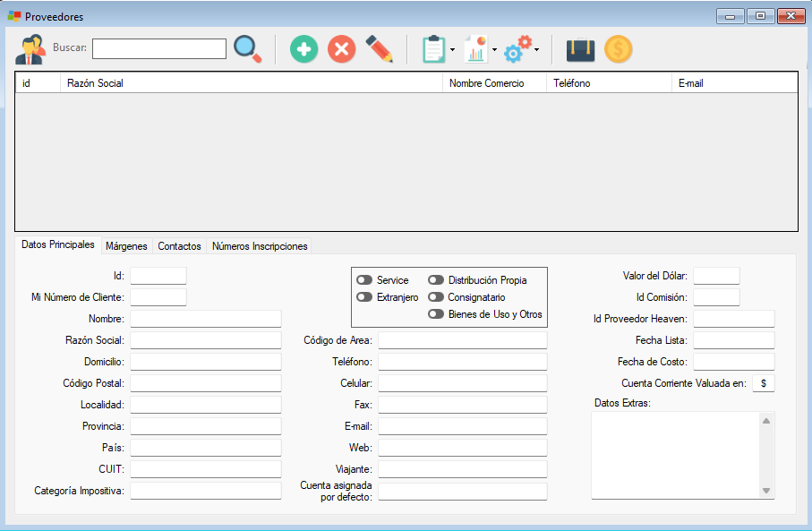Click the Provincia input field
This screenshot has height=531, width=812.
[206, 426]
